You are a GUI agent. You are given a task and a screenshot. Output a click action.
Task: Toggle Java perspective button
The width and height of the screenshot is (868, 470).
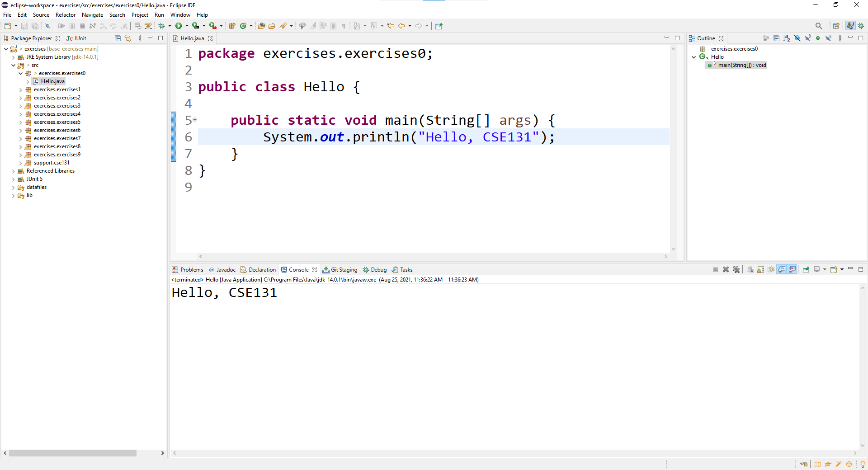[850, 26]
